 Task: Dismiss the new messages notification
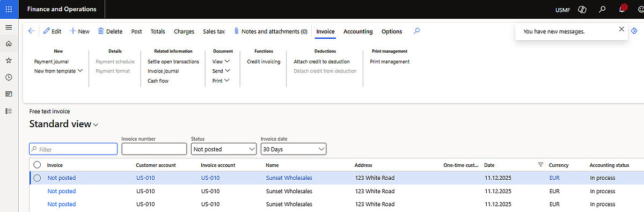[x=621, y=29]
